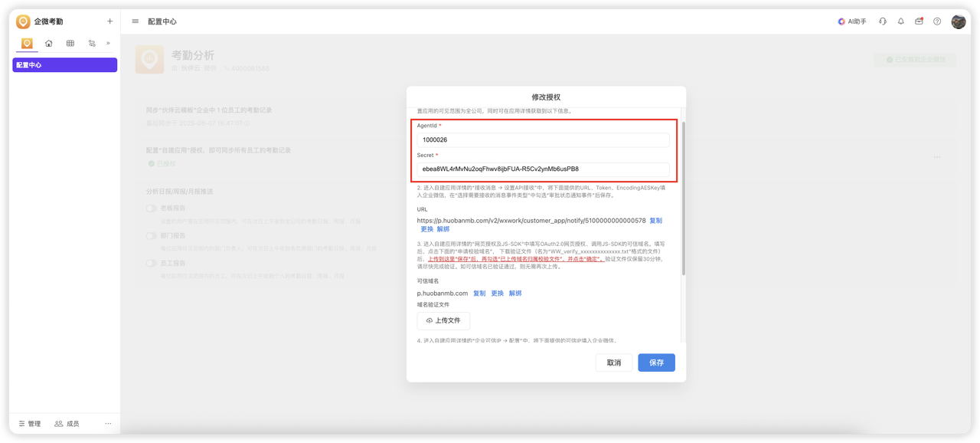Open the table grid view icon

(70, 44)
